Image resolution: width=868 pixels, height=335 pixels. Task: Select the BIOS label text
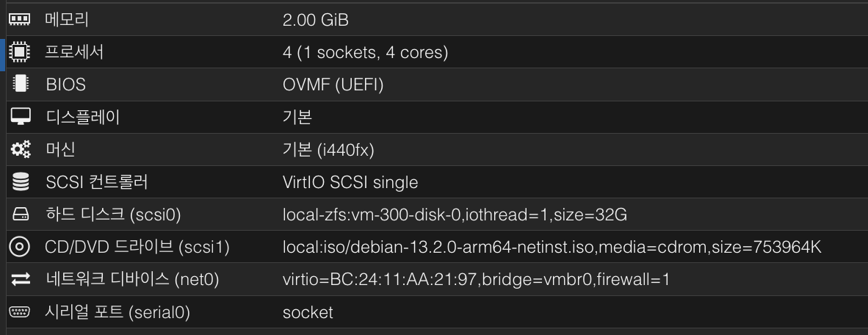click(65, 85)
